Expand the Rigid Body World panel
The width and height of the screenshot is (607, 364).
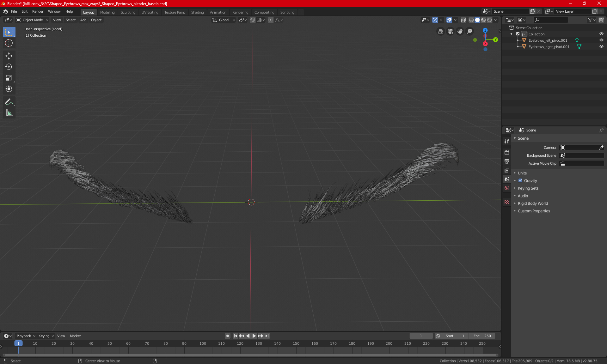[x=533, y=203]
